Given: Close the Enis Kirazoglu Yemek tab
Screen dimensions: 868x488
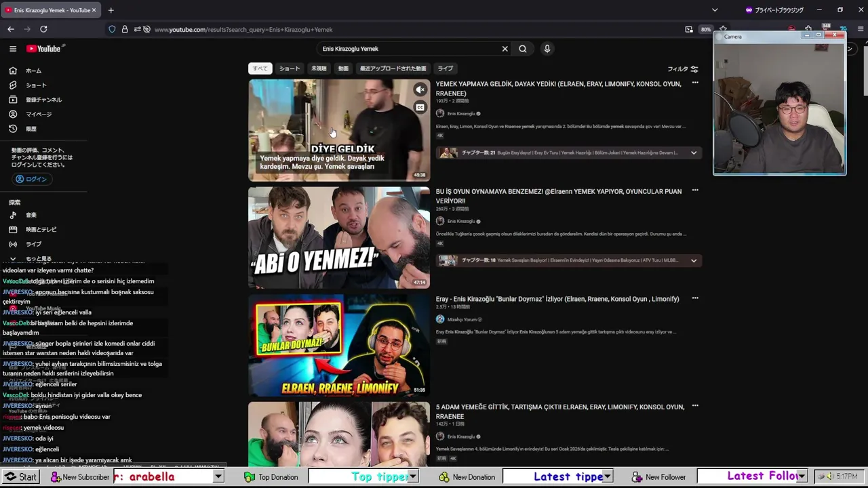Looking at the screenshot, I should 94,10.
